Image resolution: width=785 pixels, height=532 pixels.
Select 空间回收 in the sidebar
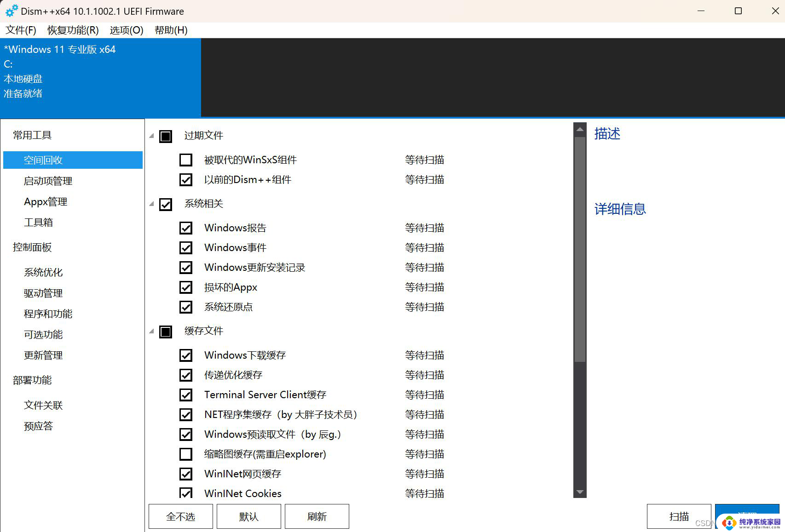click(x=73, y=160)
